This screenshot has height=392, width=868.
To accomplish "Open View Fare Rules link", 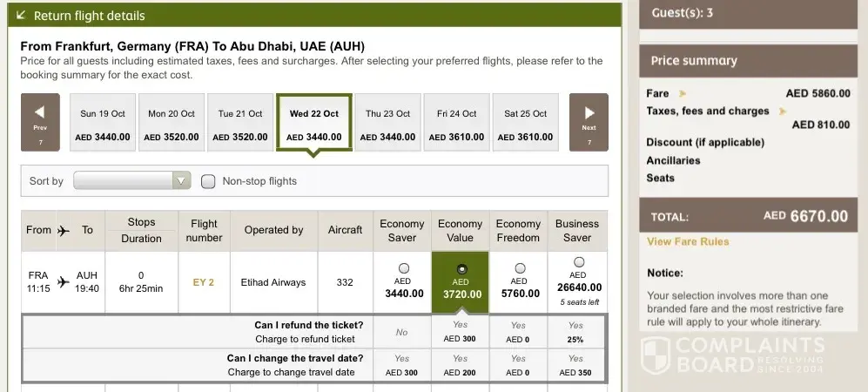I will 688,241.
